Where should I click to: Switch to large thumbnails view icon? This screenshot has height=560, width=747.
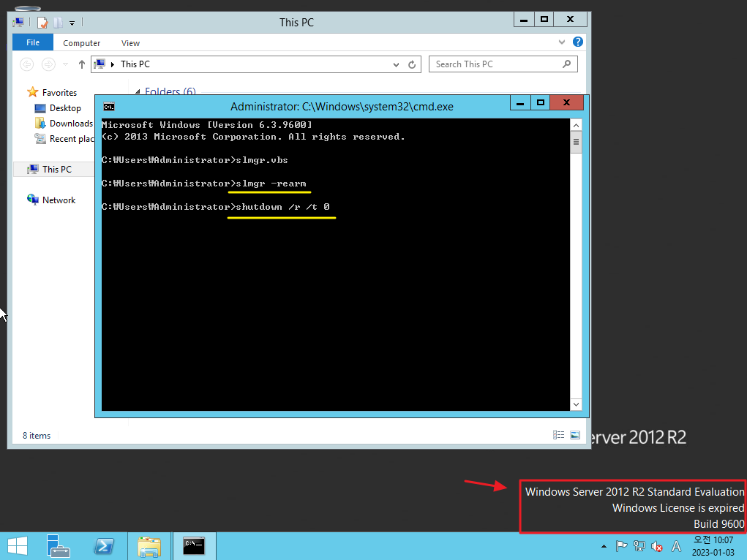(x=575, y=435)
